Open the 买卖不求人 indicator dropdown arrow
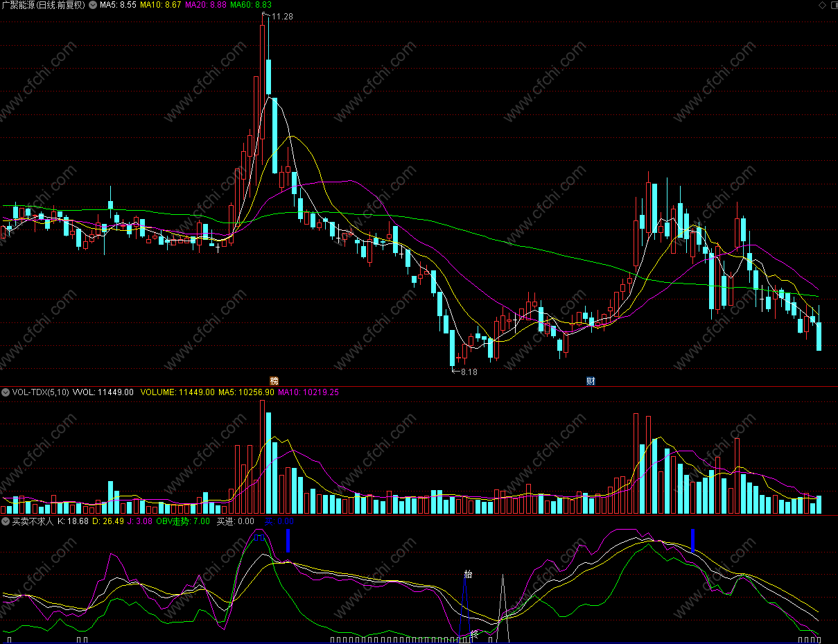Image resolution: width=838 pixels, height=644 pixels. [x=6, y=521]
